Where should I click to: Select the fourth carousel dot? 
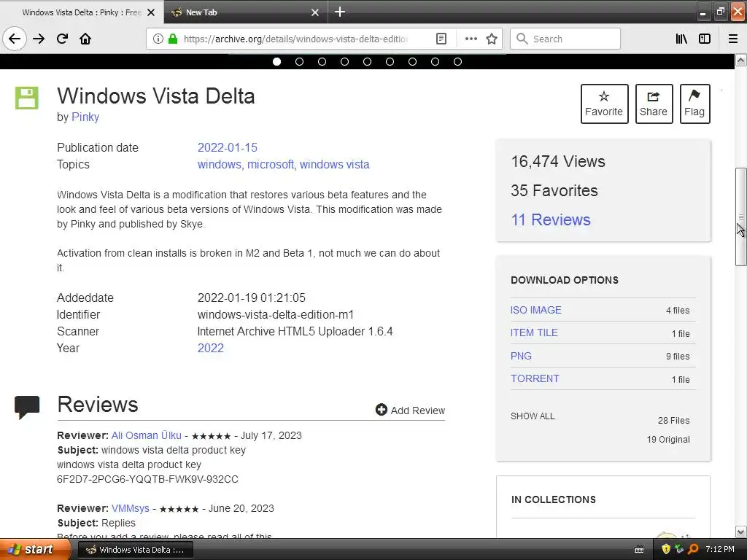344,61
